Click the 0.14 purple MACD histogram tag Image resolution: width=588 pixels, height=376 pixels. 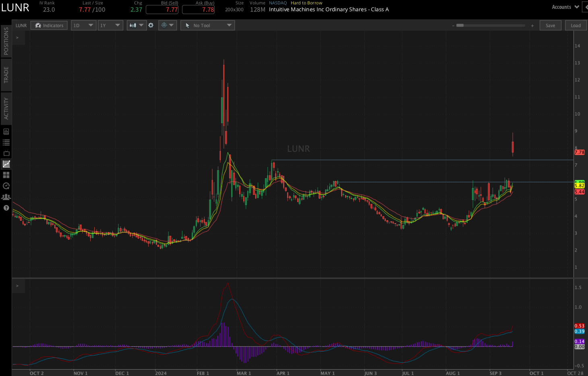(580, 341)
